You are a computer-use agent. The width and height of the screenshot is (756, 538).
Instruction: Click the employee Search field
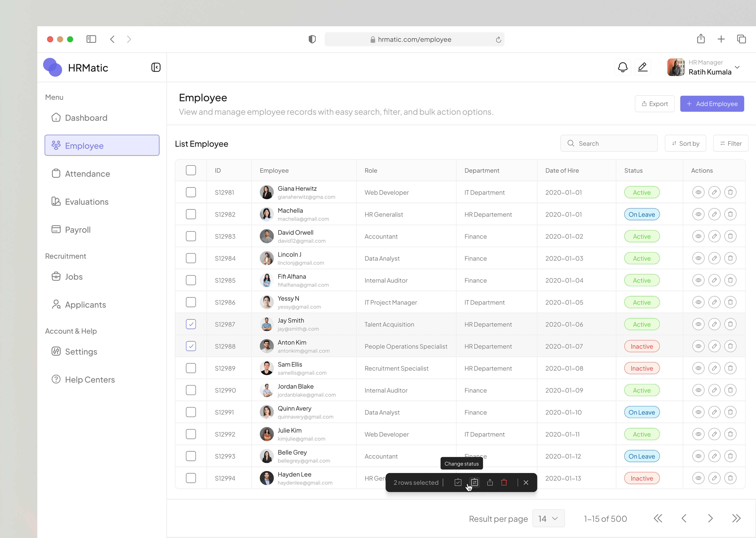[609, 143]
